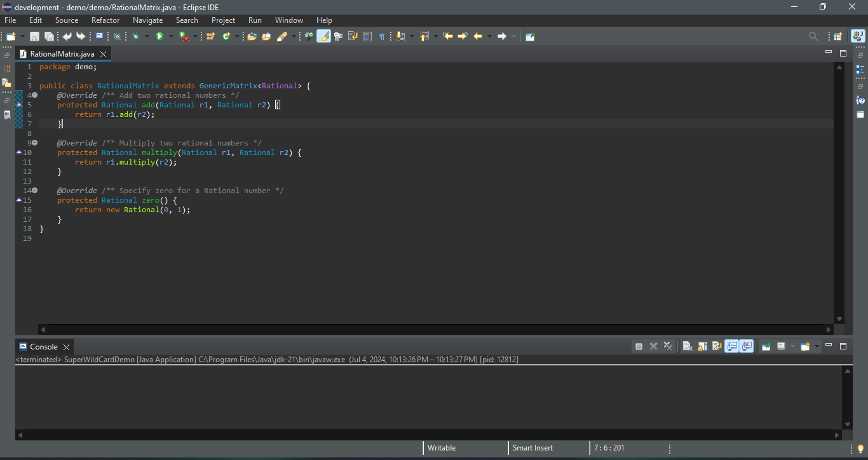Redo with the forward arrow icon
The height and width of the screenshot is (460, 868).
(x=81, y=37)
